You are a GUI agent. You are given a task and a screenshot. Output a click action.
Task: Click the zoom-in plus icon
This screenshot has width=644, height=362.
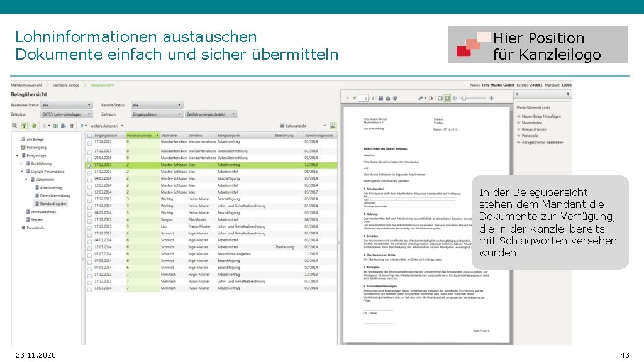(491, 98)
